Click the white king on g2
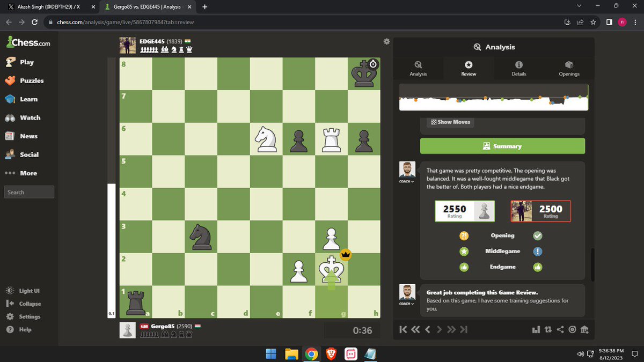 pyautogui.click(x=332, y=269)
